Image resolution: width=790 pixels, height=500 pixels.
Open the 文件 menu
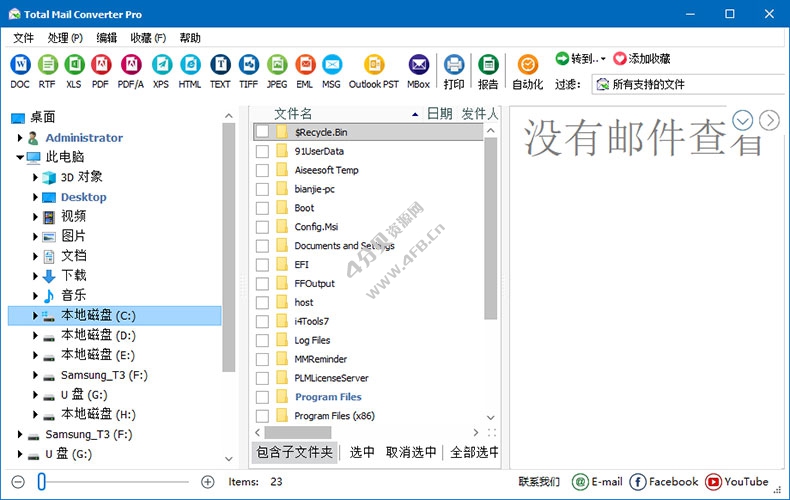pyautogui.click(x=23, y=38)
